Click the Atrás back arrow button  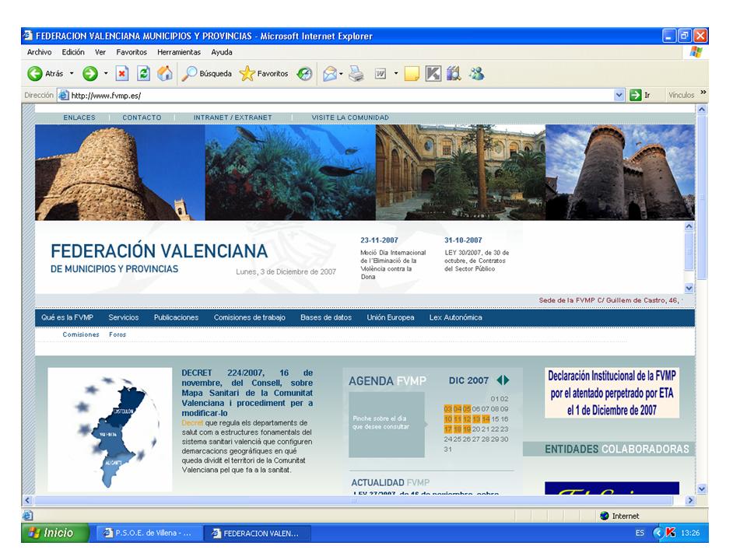(35, 74)
